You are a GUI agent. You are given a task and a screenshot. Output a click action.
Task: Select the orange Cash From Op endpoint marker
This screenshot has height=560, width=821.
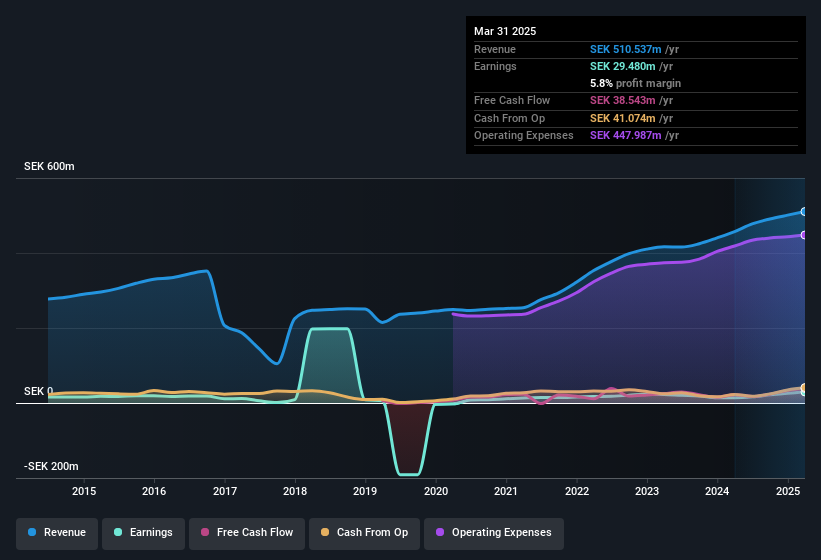point(804,388)
